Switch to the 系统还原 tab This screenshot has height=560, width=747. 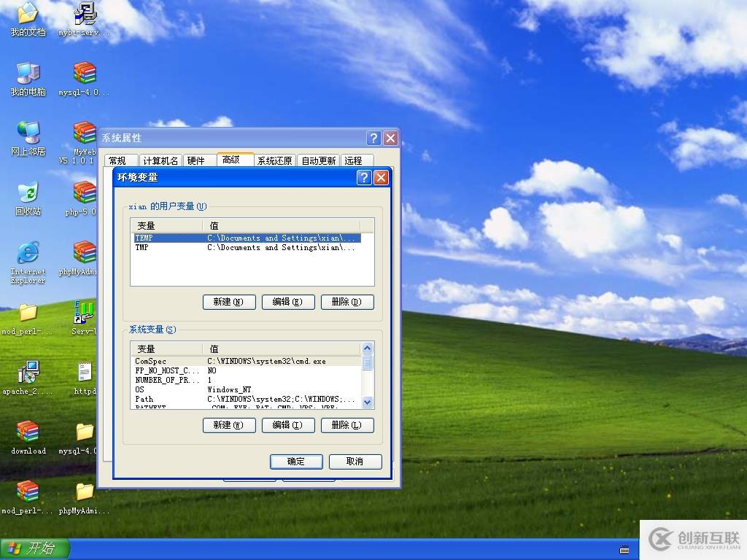coord(274,160)
